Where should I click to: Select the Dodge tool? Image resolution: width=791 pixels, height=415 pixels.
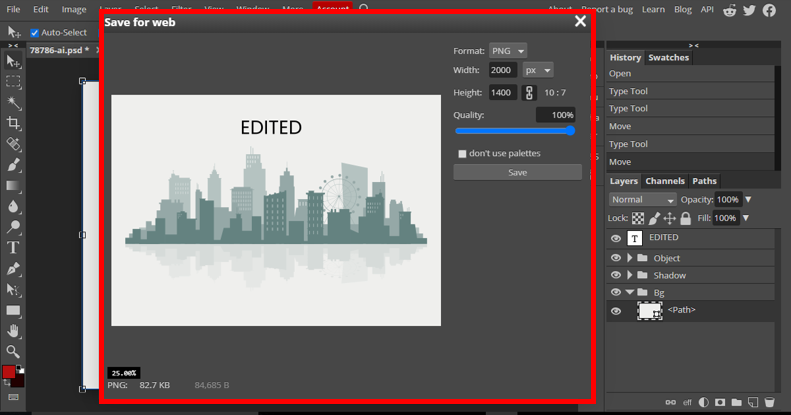click(13, 227)
